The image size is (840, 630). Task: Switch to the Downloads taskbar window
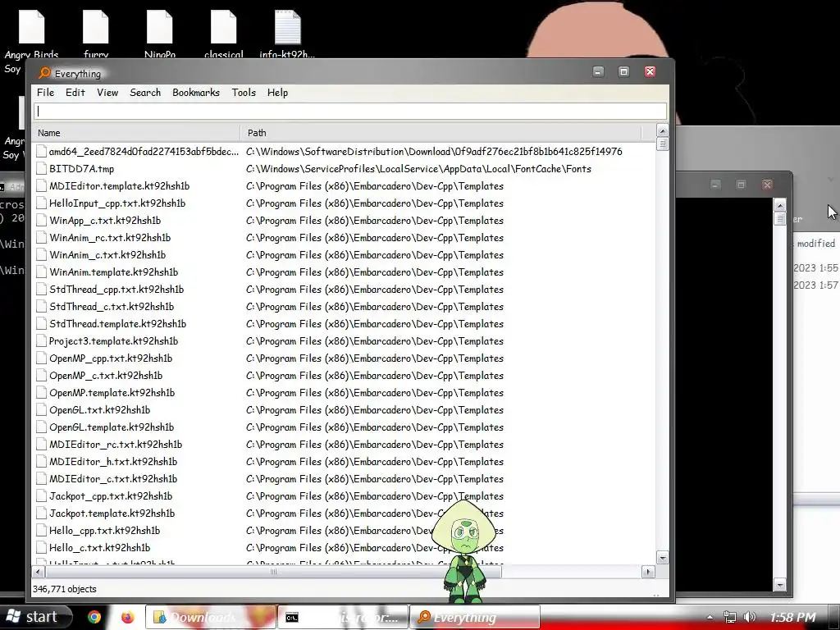click(211, 617)
